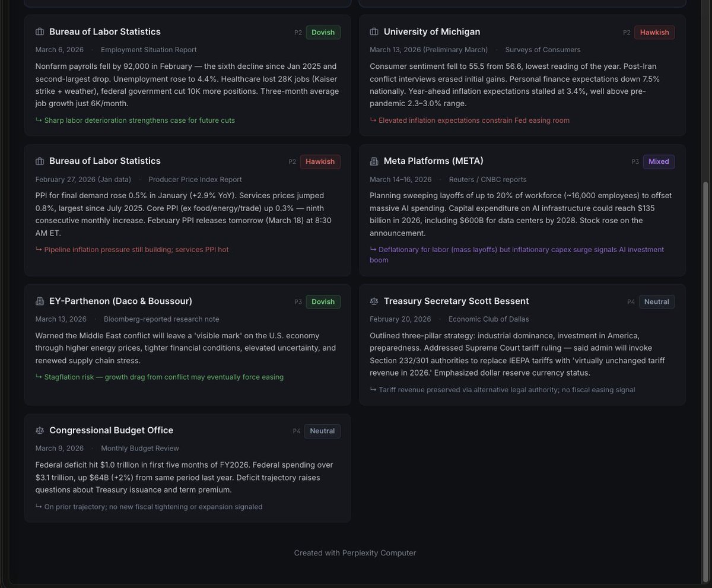Viewport: 712px width, 588px height.
Task: Click the University of Michigan heading
Action: pos(432,32)
